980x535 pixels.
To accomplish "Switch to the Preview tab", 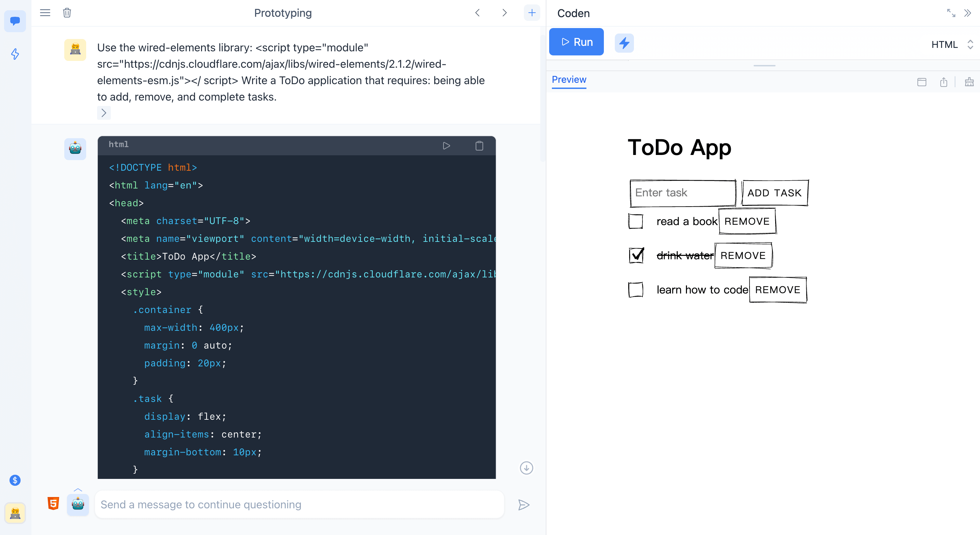I will click(569, 80).
